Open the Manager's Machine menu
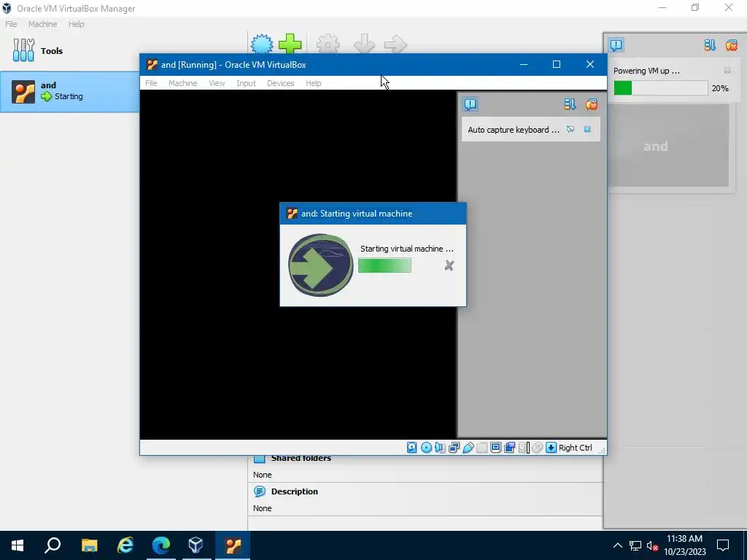The image size is (747, 560). 42,24
